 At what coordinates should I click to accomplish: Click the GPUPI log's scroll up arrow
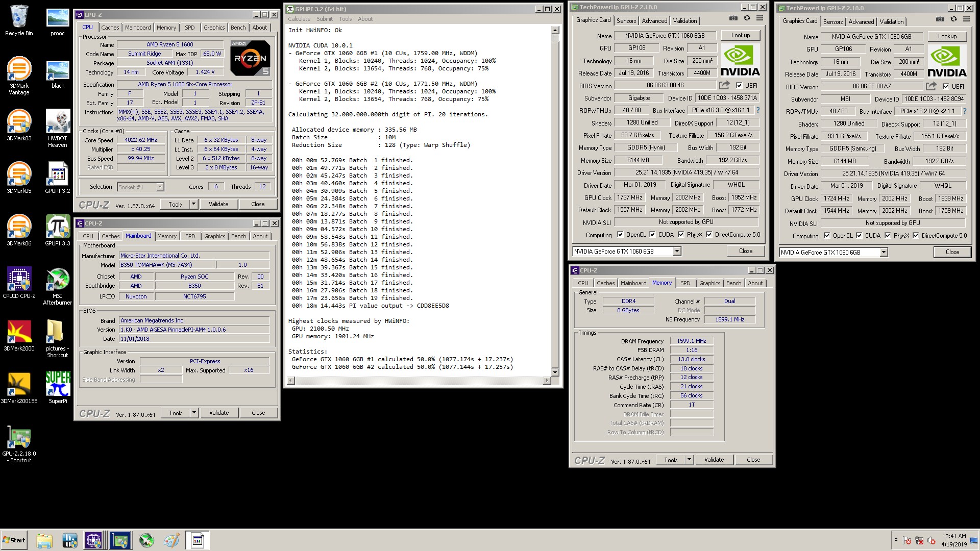tap(555, 30)
